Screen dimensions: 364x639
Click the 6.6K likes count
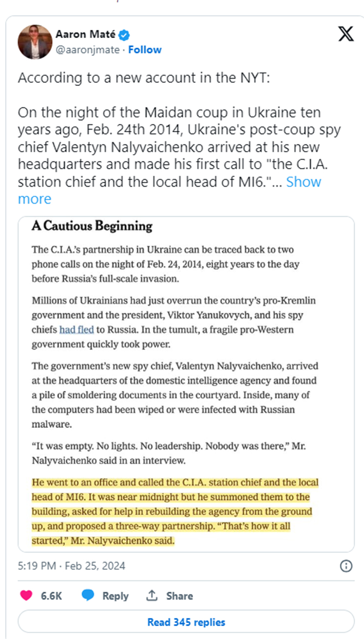coord(51,596)
